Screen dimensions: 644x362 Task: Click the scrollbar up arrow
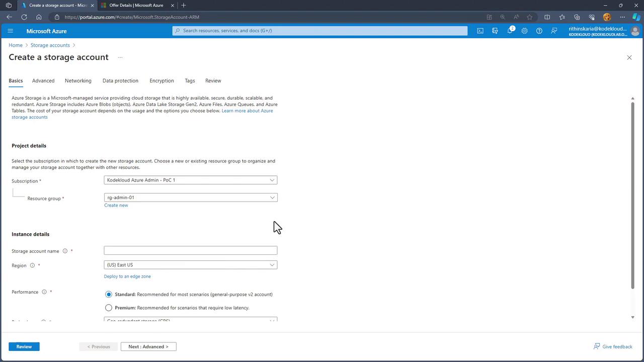(632, 99)
